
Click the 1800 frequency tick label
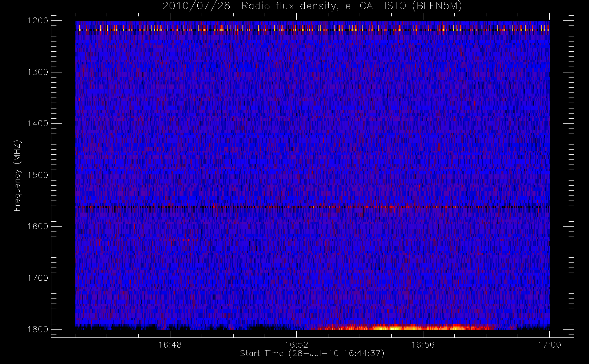[38, 329]
